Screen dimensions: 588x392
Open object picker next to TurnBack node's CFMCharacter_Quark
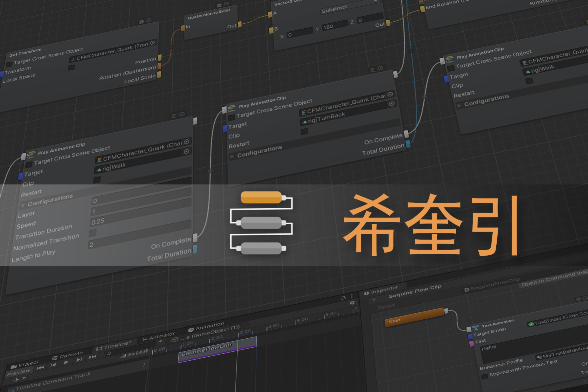390,94
